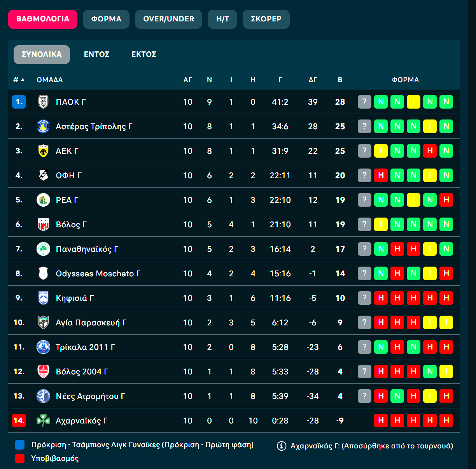Click the Νέες Ατρομήτου Γ team logo
The height and width of the screenshot is (469, 476).
[x=43, y=396]
